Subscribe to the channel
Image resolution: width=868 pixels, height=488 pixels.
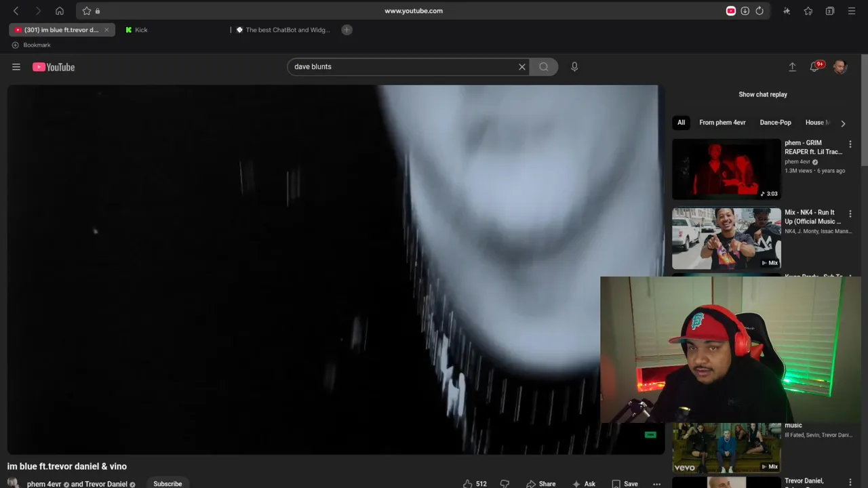point(167,483)
